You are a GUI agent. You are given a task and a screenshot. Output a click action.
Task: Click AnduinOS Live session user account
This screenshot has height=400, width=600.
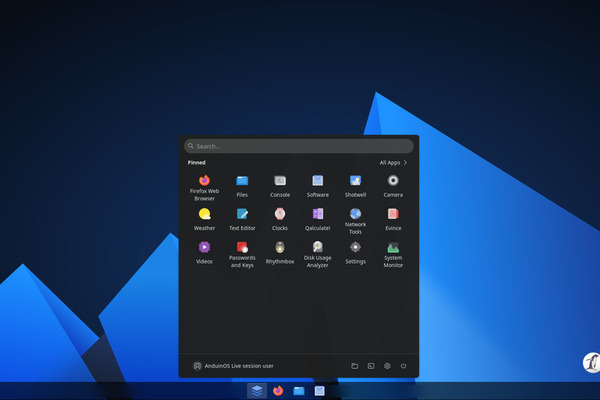point(233,366)
